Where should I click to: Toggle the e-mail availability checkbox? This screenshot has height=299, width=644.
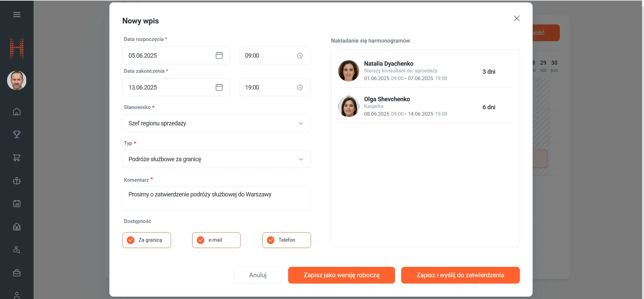[201, 240]
